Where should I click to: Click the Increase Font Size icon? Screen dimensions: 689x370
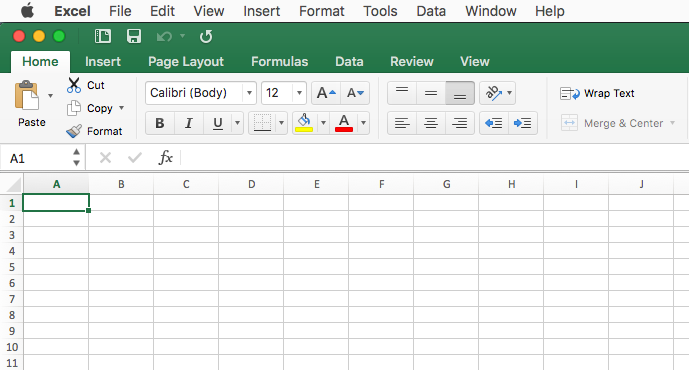pos(326,93)
